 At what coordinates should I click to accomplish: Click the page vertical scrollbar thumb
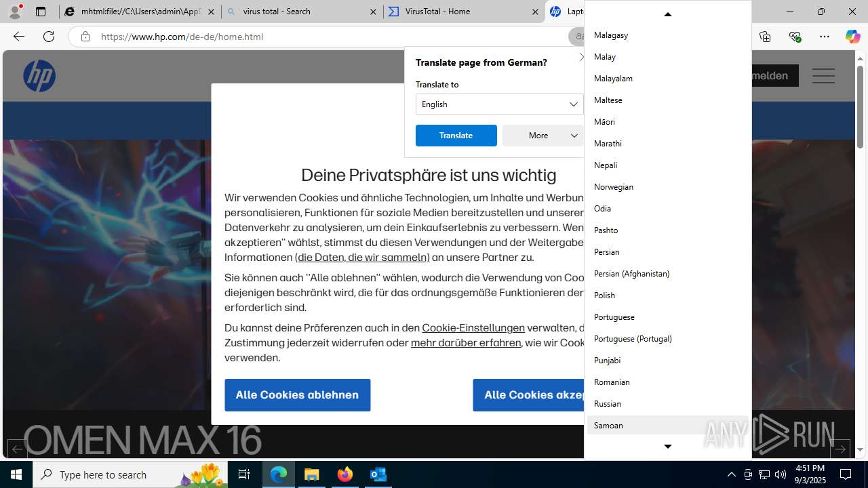[860, 107]
